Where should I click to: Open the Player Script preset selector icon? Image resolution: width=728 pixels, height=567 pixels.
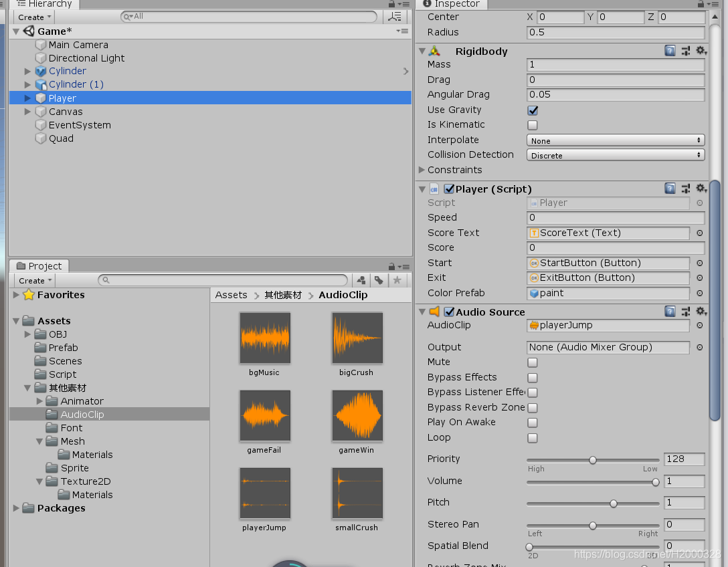[x=685, y=189]
